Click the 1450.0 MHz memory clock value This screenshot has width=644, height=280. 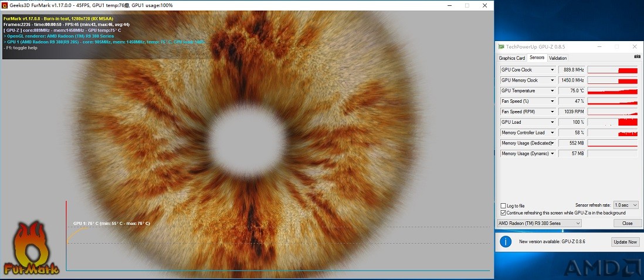point(572,80)
